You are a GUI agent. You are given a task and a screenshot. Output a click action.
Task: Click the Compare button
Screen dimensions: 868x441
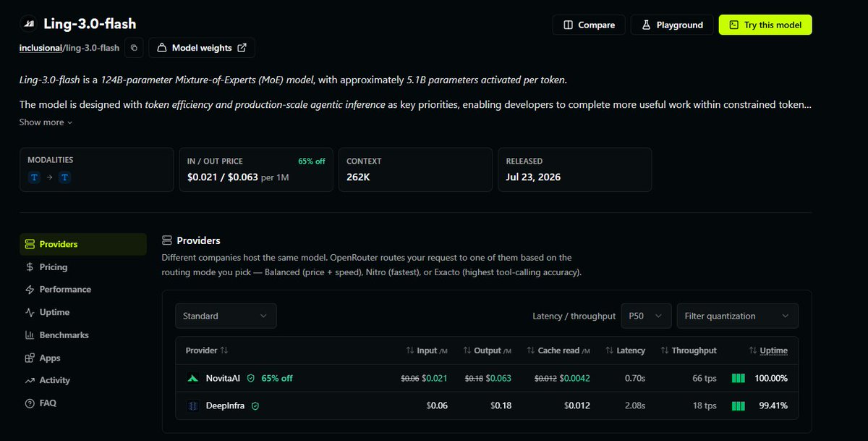point(589,25)
